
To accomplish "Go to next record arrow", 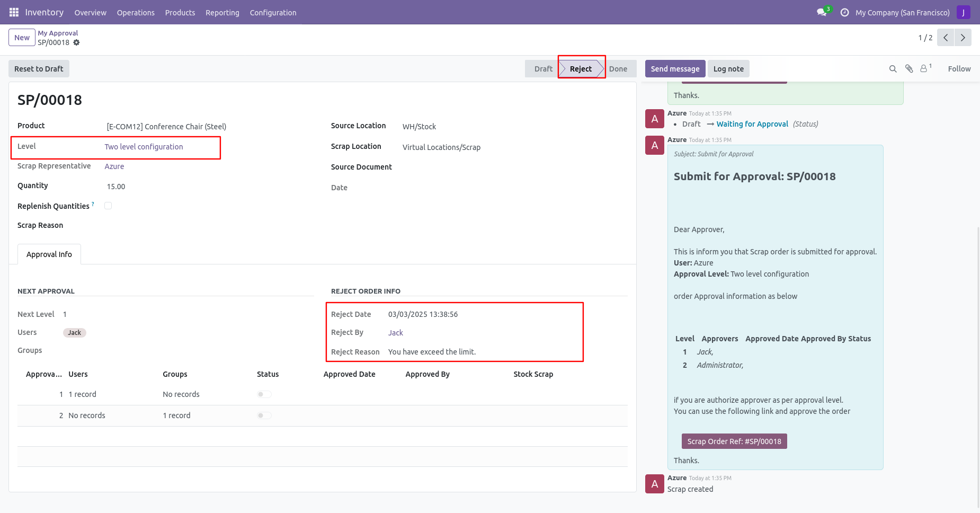I will [x=963, y=38].
